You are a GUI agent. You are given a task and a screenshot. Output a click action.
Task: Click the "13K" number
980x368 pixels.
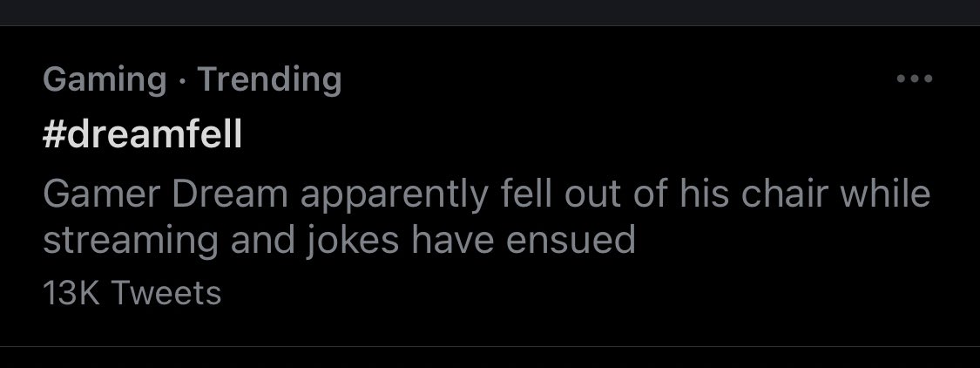click(72, 292)
